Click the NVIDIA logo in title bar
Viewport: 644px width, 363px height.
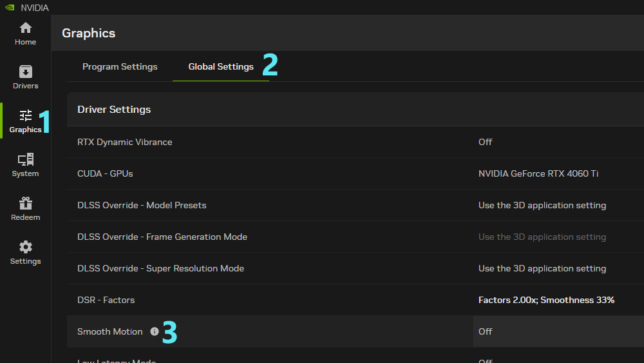tap(10, 8)
